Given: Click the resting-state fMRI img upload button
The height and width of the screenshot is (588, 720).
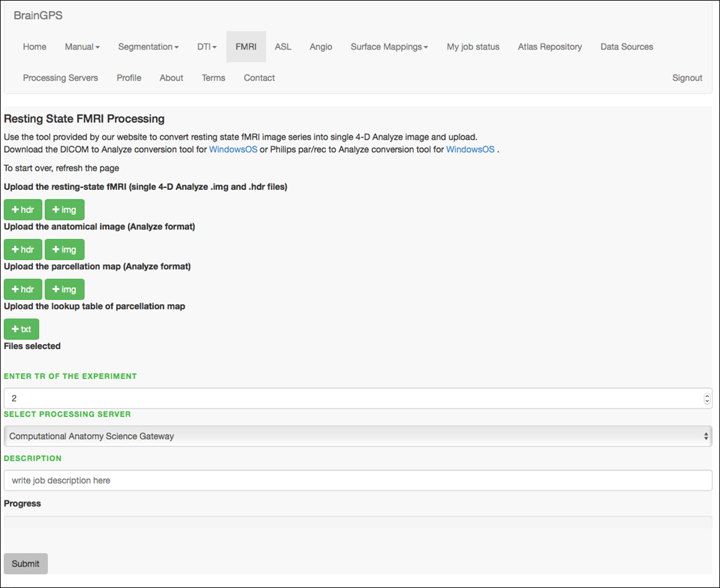Looking at the screenshot, I should pos(65,210).
